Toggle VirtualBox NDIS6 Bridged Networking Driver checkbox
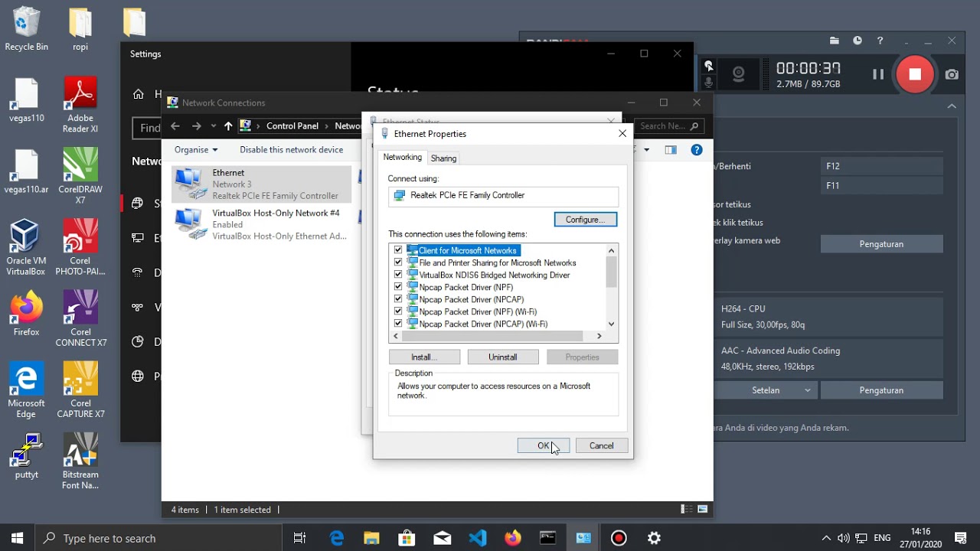 (397, 275)
